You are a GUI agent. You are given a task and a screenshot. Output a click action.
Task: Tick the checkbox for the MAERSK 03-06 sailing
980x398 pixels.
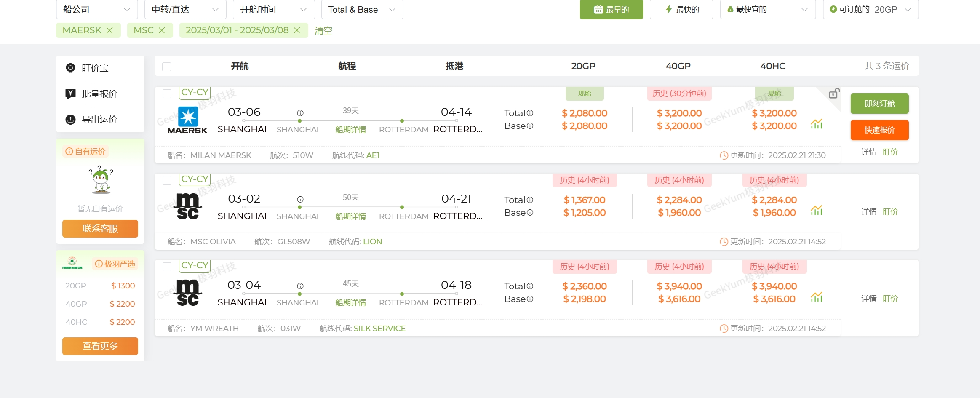(167, 93)
